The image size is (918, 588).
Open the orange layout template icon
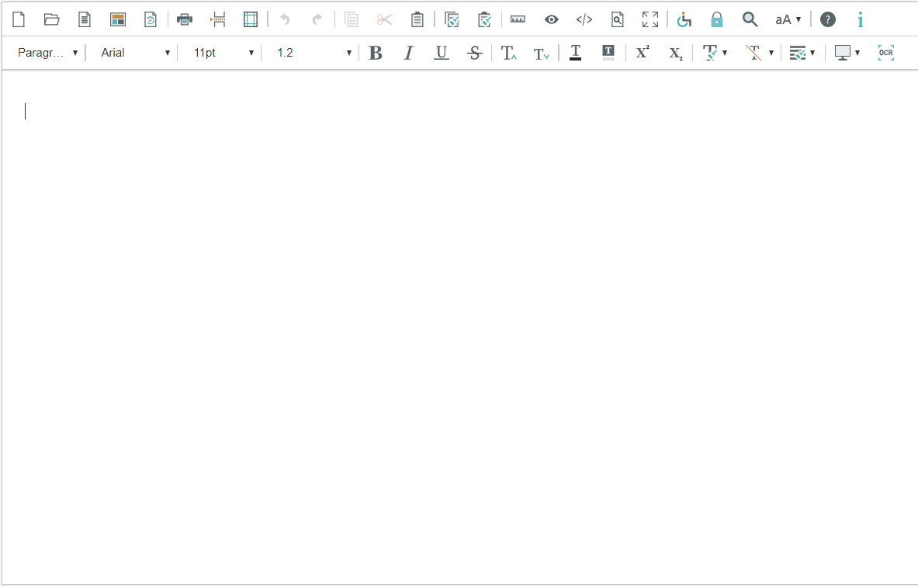(x=118, y=19)
